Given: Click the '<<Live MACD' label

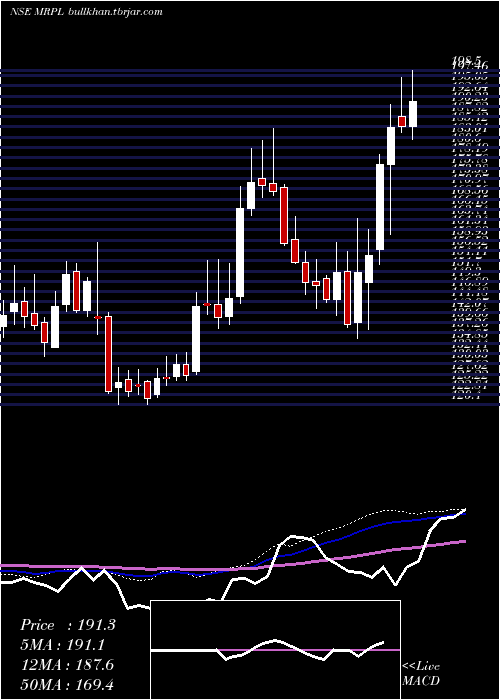Looking at the screenshot, I should 421,674.
